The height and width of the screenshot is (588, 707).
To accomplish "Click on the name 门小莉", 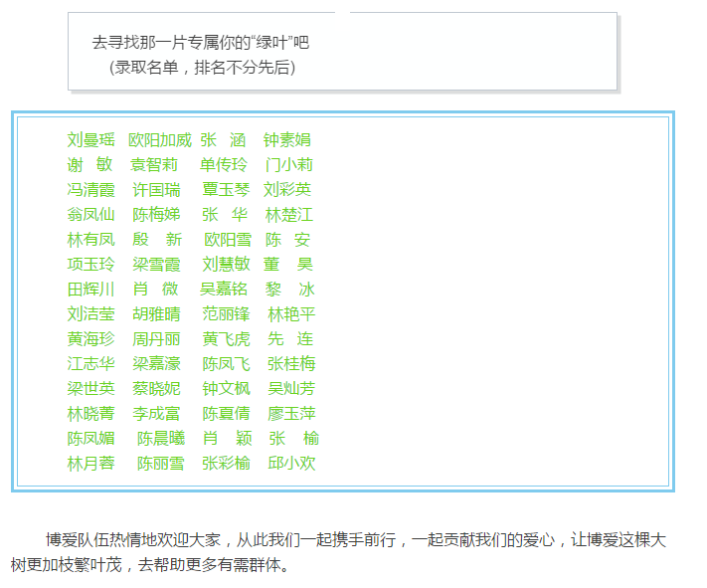I will point(289,164).
